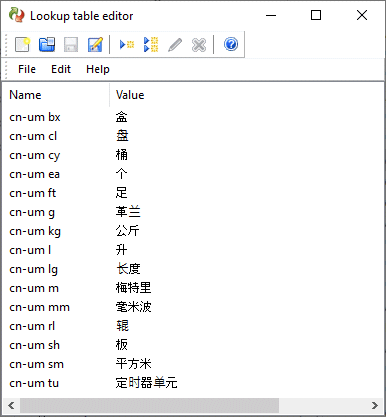Select the row cn-um bx
This screenshot has height=417, width=386.
click(x=193, y=117)
